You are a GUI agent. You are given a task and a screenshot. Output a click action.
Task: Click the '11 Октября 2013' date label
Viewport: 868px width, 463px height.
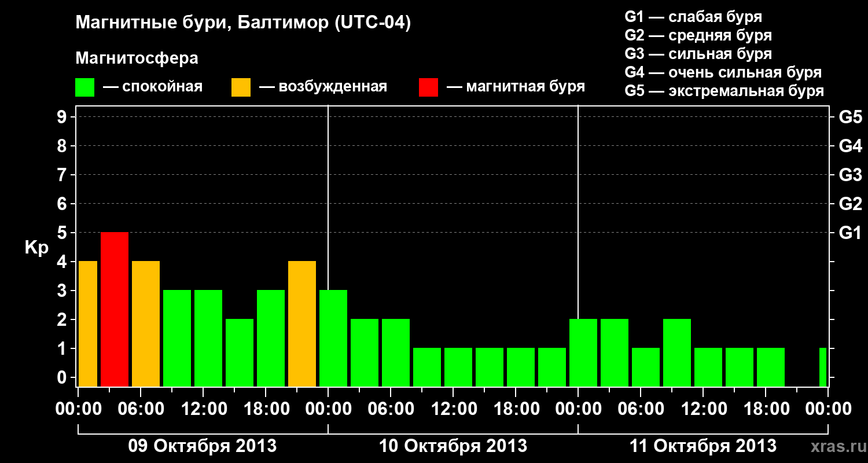click(703, 446)
